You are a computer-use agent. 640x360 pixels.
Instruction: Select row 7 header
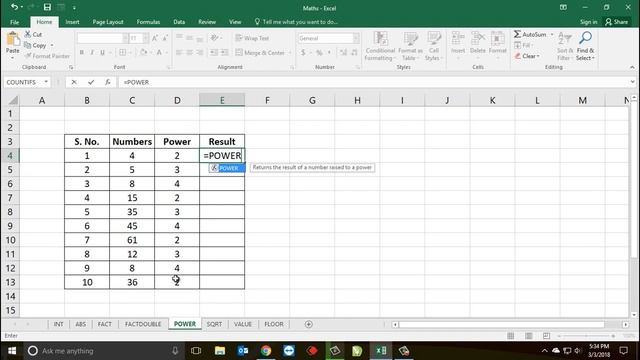[x=10, y=198]
